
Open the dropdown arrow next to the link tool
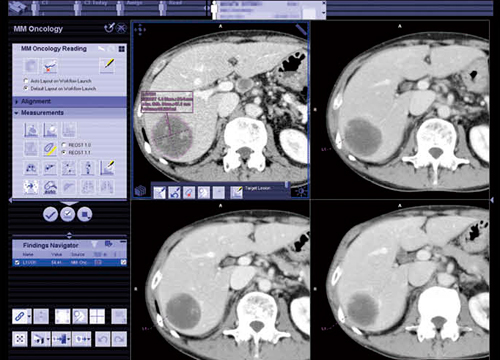click(29, 317)
